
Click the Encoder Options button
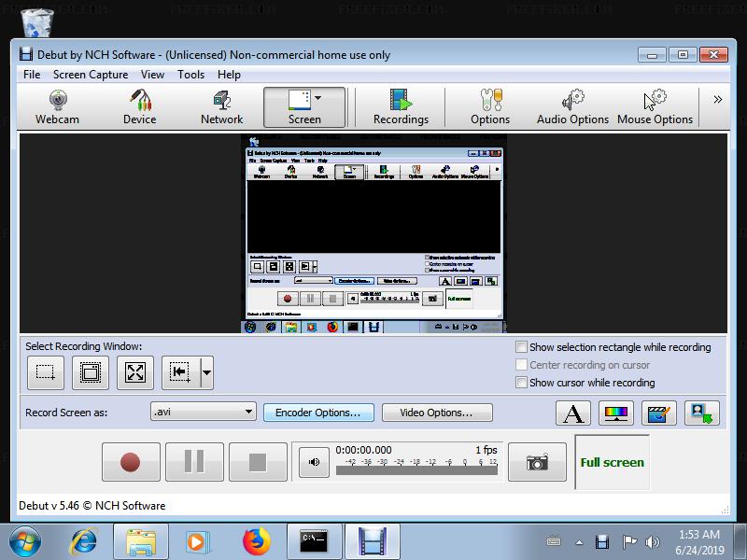pos(317,413)
